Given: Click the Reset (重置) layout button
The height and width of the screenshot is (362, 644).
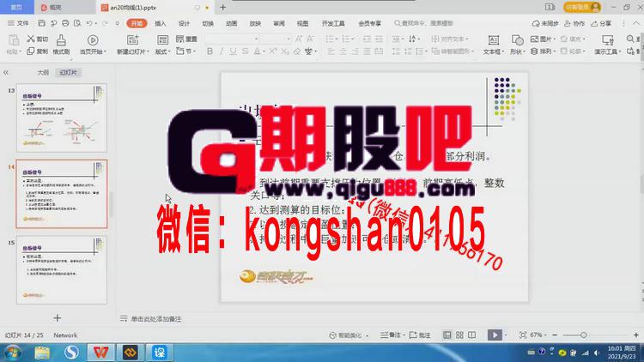Looking at the screenshot, I should pyautogui.click(x=187, y=39).
